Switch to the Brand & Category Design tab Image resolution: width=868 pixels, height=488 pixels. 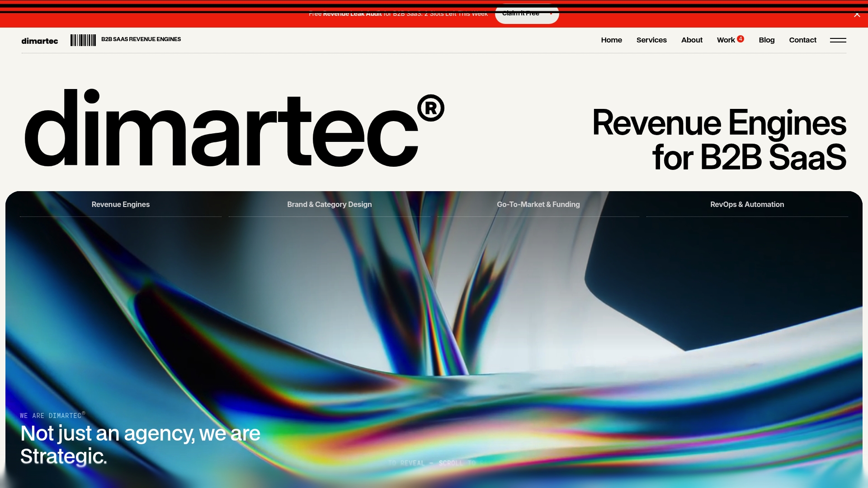(329, 204)
